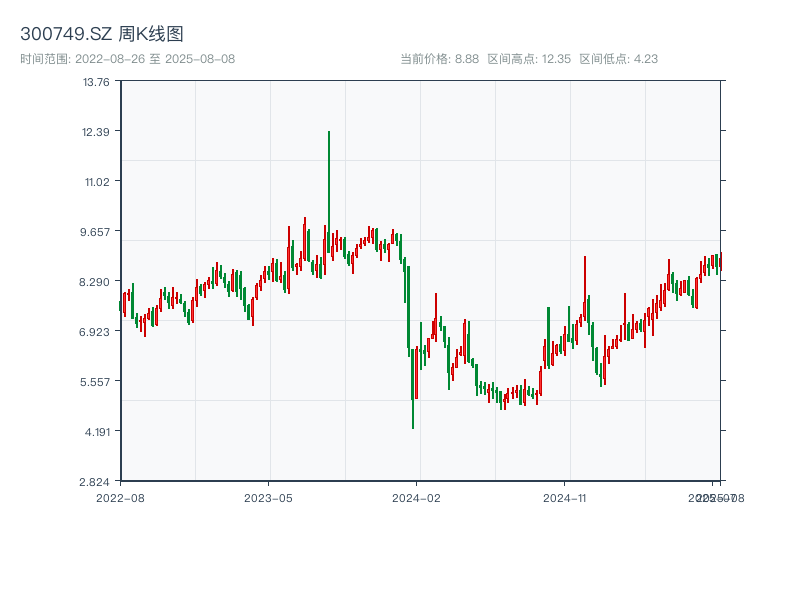Image resolution: width=800 pixels, height=600 pixels.
Task: Click the 6.923 y-axis label
Action: 96,332
